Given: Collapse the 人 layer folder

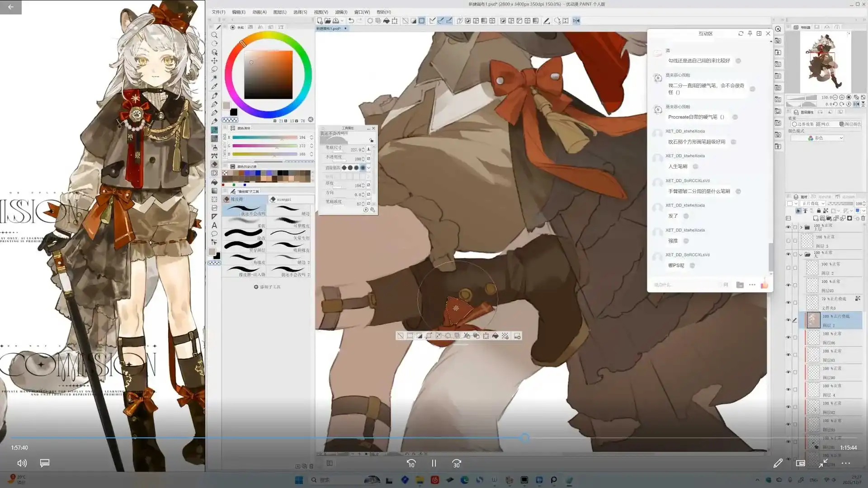Looking at the screenshot, I should 801,255.
